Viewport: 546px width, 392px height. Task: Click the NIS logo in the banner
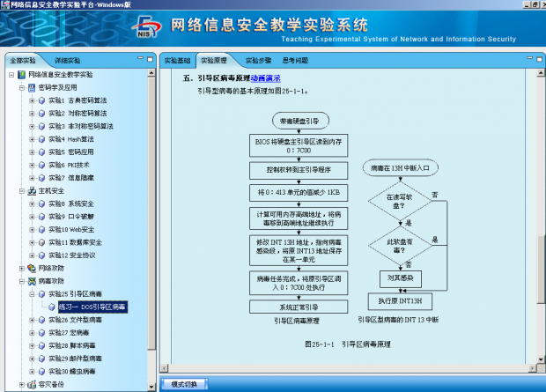(x=147, y=26)
